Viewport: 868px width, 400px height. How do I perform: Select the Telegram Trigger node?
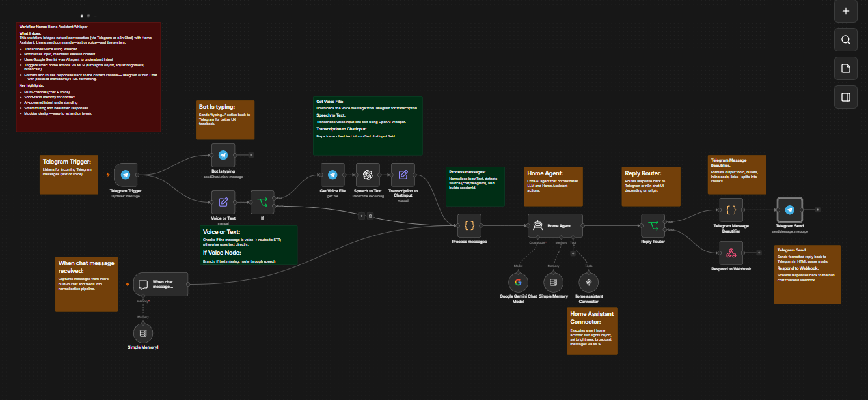pos(126,175)
